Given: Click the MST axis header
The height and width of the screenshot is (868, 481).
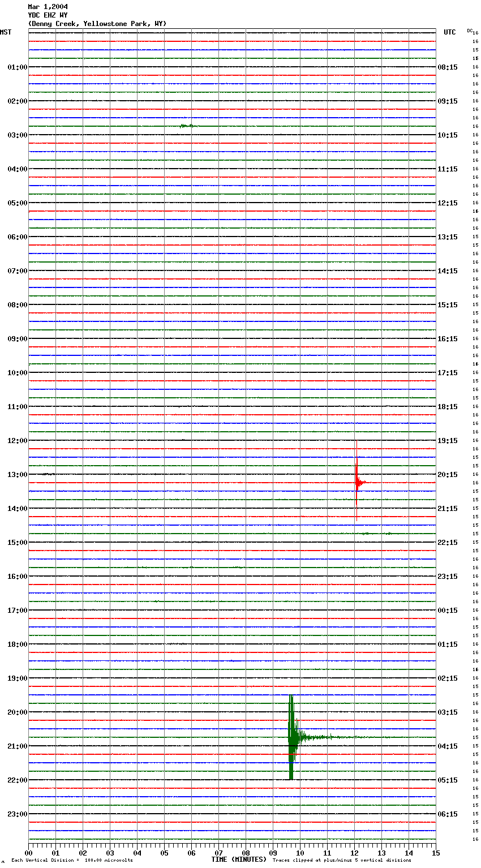Looking at the screenshot, I should coord(6,32).
